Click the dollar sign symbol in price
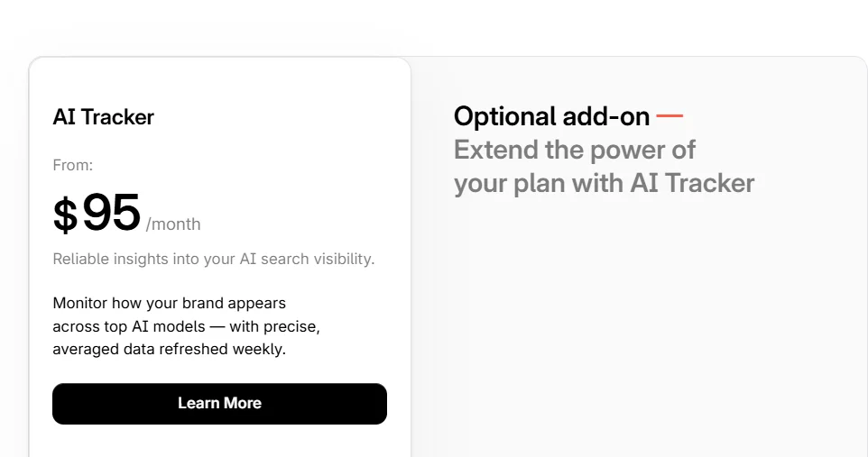The height and width of the screenshot is (457, 868). click(x=65, y=216)
